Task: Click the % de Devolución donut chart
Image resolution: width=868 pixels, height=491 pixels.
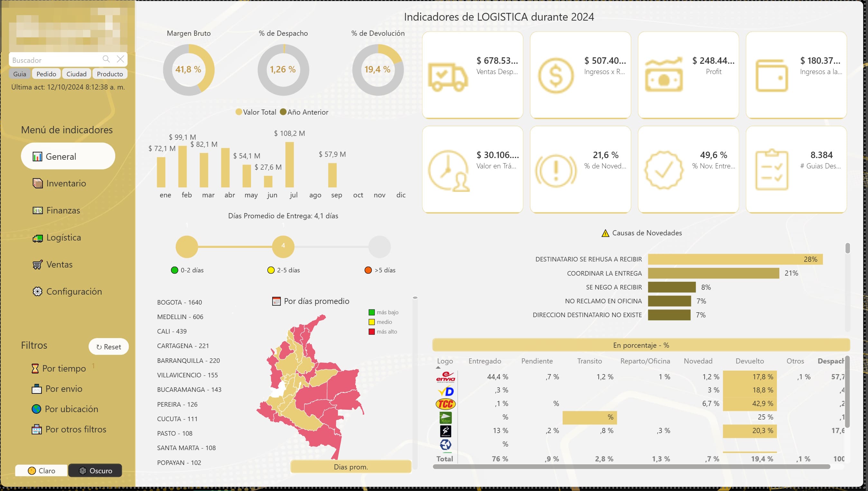Action: pyautogui.click(x=378, y=70)
